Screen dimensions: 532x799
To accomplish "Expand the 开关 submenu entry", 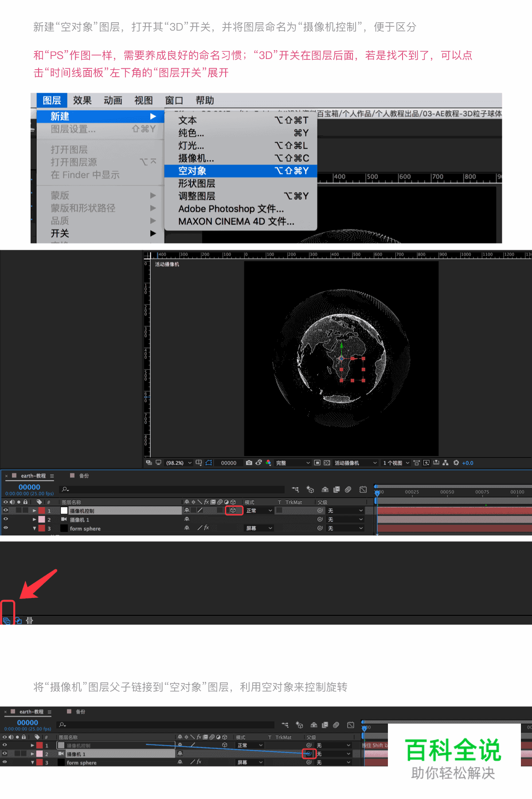I will [60, 233].
